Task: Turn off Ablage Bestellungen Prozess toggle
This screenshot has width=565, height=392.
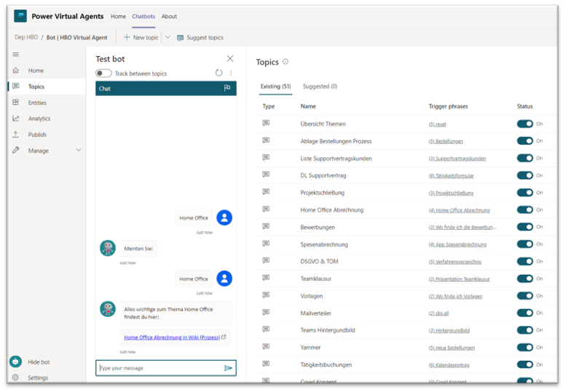Action: click(x=525, y=141)
